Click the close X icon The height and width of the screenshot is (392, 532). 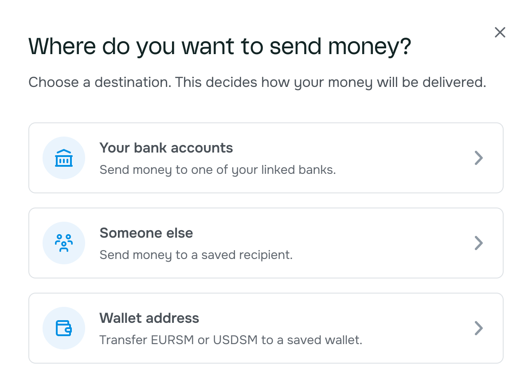pos(500,32)
